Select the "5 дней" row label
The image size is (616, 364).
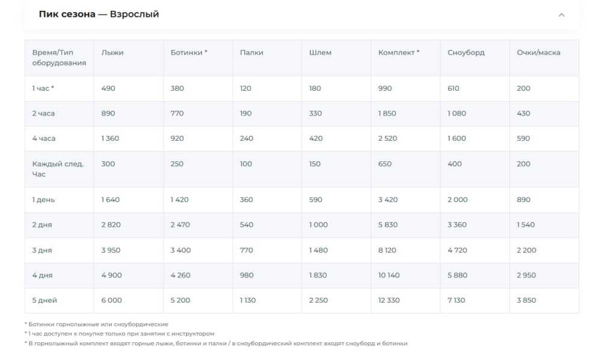pos(45,300)
